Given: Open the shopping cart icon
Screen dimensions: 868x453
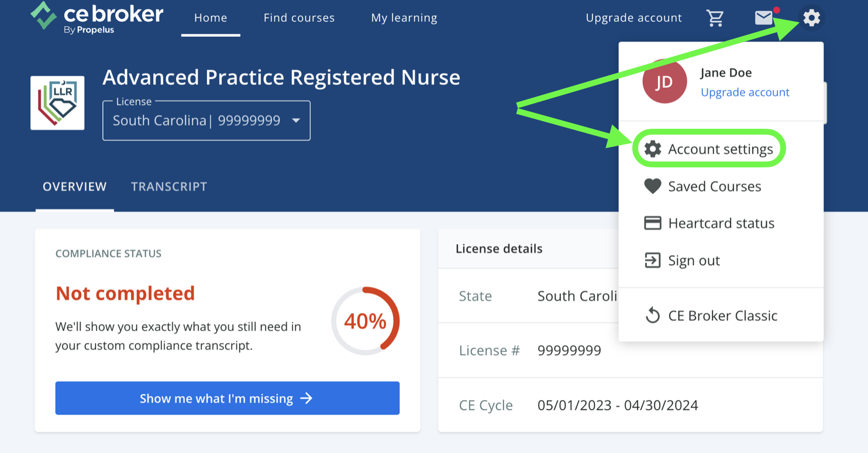Looking at the screenshot, I should tap(715, 18).
